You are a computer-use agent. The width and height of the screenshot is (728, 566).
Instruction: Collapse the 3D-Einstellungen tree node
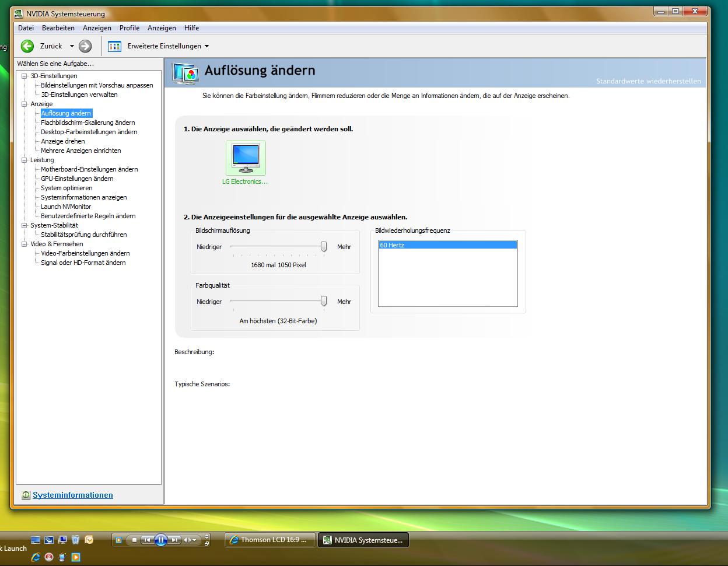point(24,76)
